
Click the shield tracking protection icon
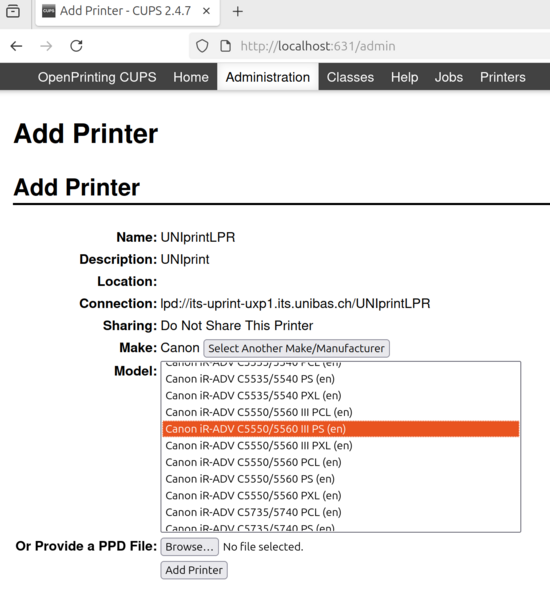[x=202, y=46]
